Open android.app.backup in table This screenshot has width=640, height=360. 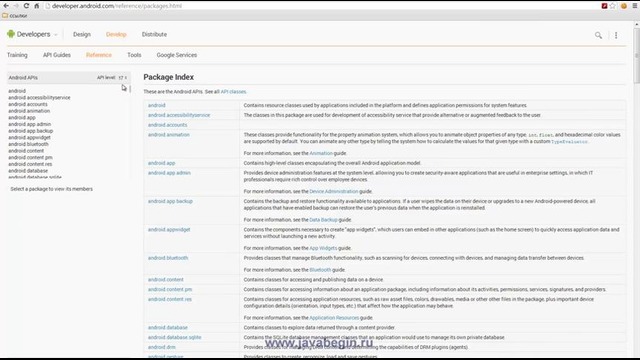[170, 201]
